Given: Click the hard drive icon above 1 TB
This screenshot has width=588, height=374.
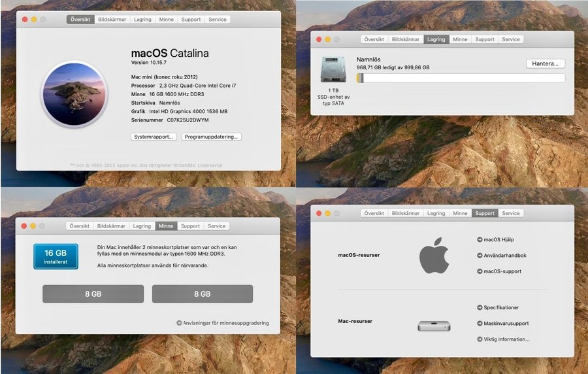Looking at the screenshot, I should 333,69.
